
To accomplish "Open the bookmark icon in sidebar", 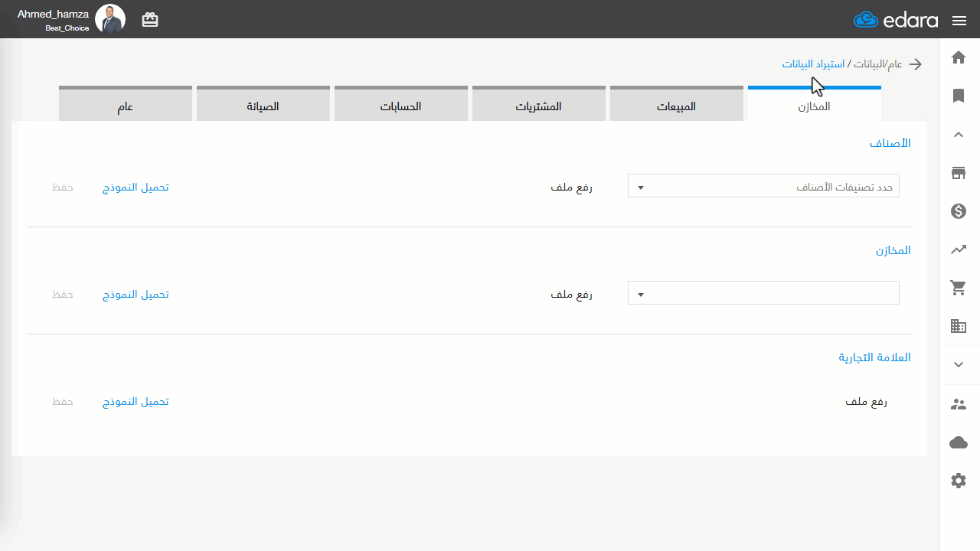I will click(959, 96).
